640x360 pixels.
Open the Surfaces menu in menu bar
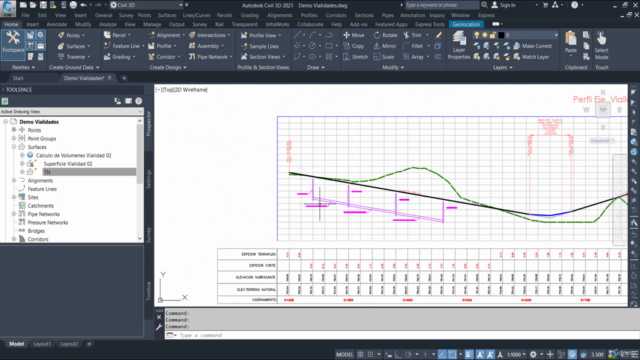pos(167,15)
